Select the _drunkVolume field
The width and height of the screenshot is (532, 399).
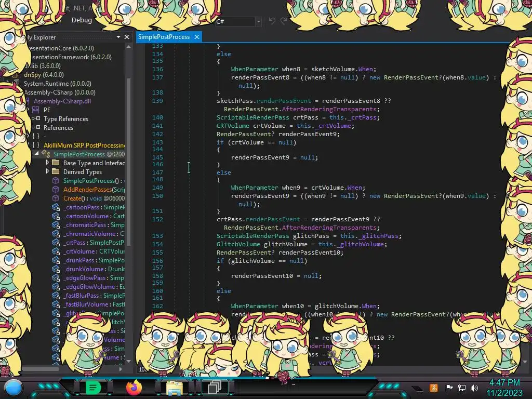(x=94, y=269)
